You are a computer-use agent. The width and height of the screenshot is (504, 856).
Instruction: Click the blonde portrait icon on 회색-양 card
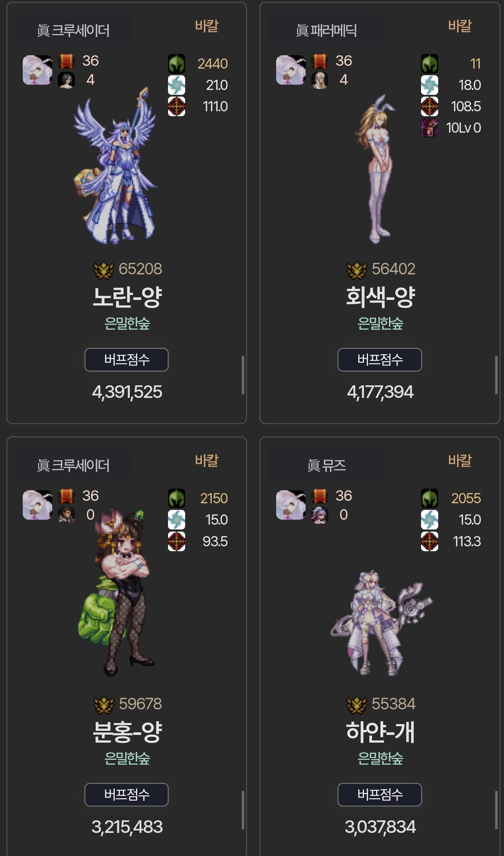click(320, 80)
